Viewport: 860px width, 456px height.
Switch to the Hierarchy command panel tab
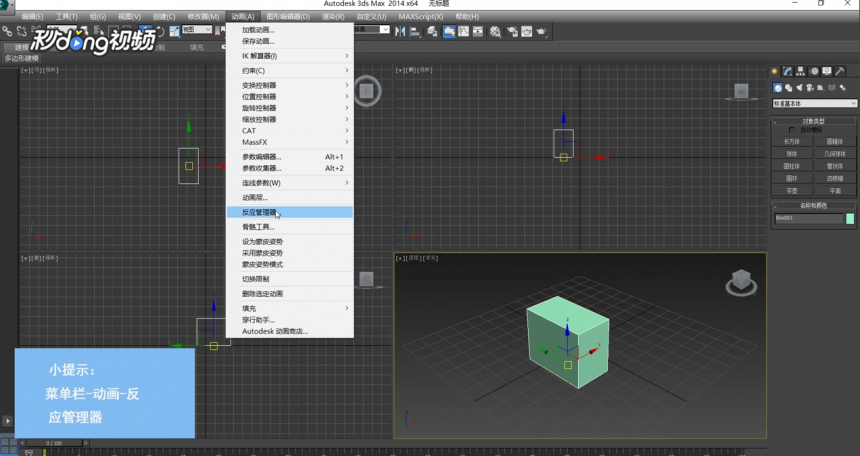(x=801, y=71)
